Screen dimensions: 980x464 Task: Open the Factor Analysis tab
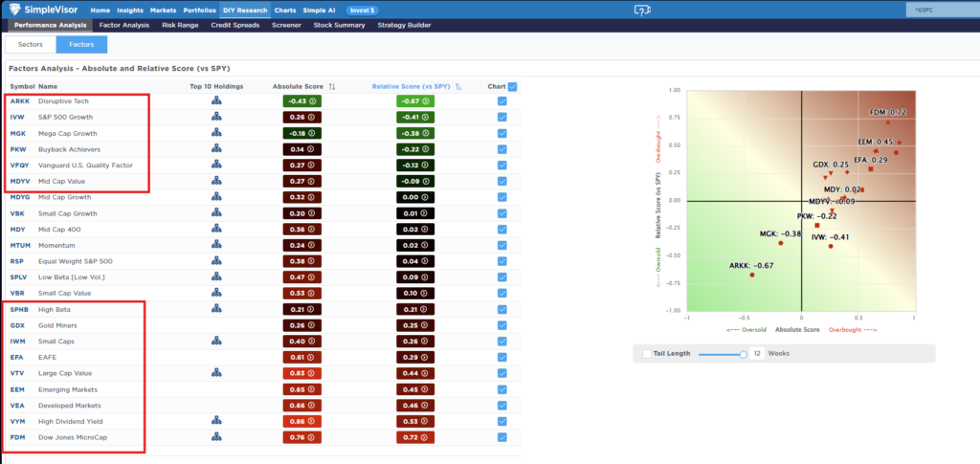(x=124, y=25)
